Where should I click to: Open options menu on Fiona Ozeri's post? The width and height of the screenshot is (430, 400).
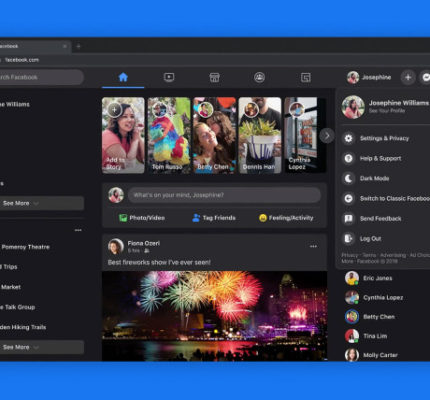click(x=313, y=246)
